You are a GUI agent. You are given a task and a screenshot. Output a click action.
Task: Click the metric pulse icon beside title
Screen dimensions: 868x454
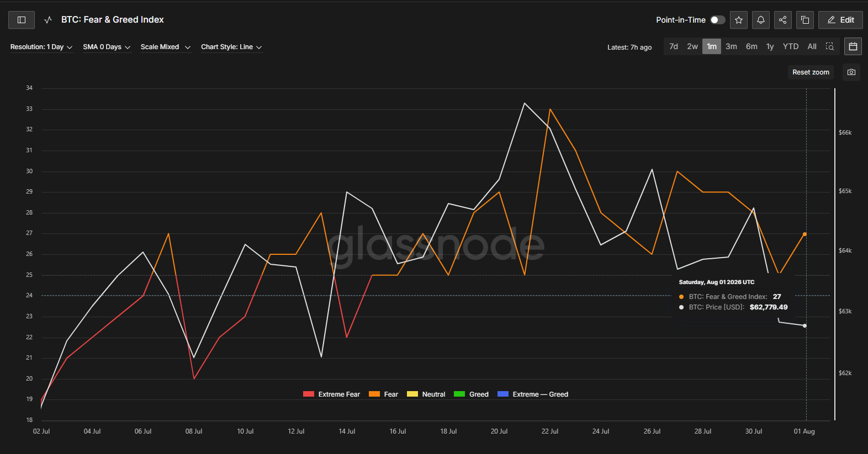tap(48, 20)
